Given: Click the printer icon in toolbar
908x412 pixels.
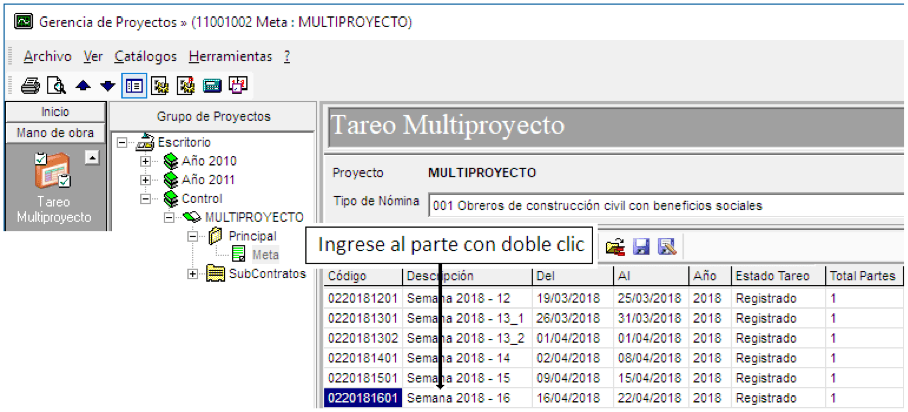Looking at the screenshot, I should (30, 86).
